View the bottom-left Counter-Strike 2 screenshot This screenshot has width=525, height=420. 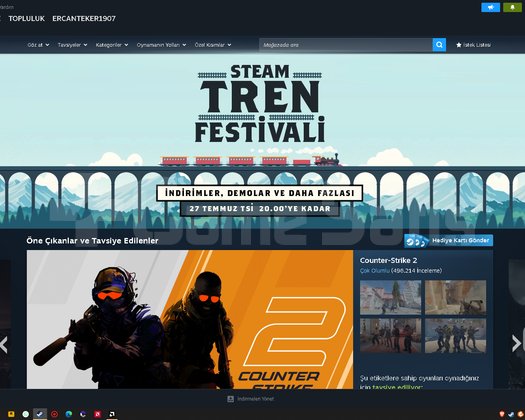tap(390, 335)
